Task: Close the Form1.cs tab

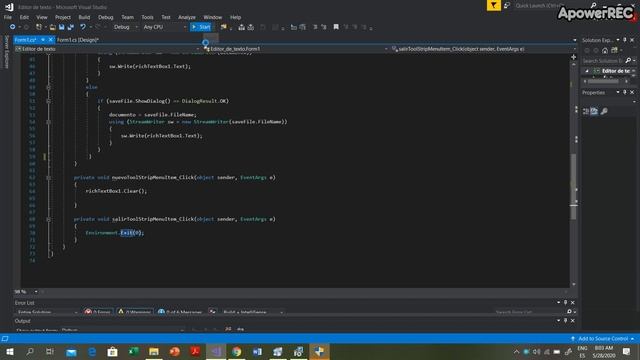Action: pos(51,40)
